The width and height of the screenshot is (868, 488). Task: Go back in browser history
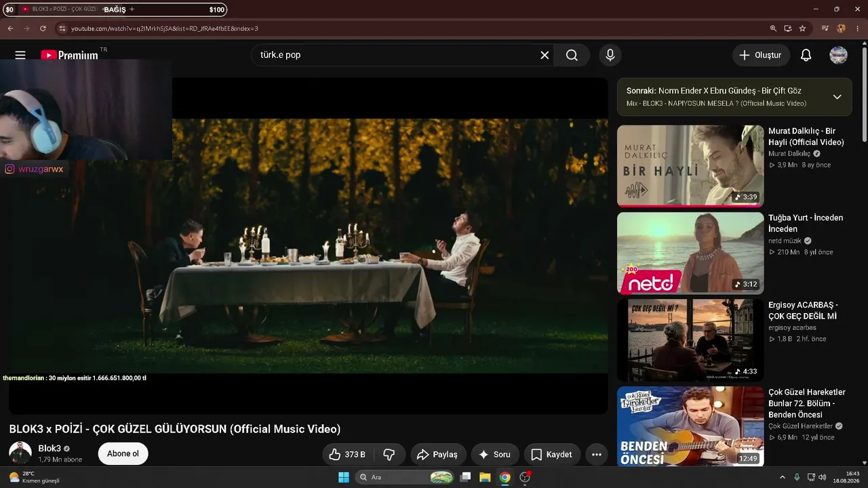[10, 28]
